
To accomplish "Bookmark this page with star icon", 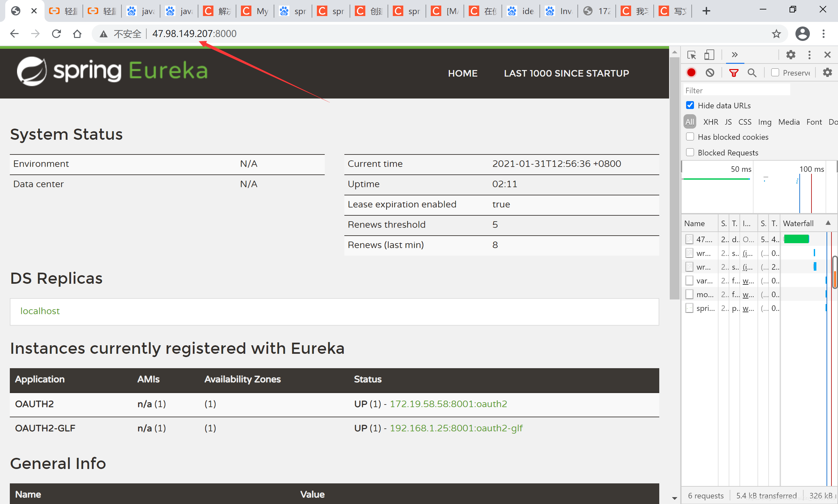I will click(x=776, y=34).
